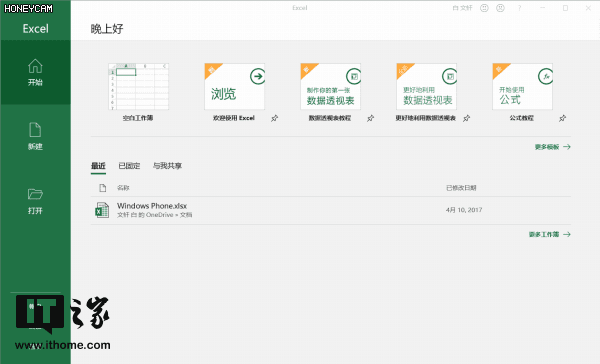Click the 更多工作簿 more workbooks link
Screen dimensions: 600x364
click(x=549, y=234)
